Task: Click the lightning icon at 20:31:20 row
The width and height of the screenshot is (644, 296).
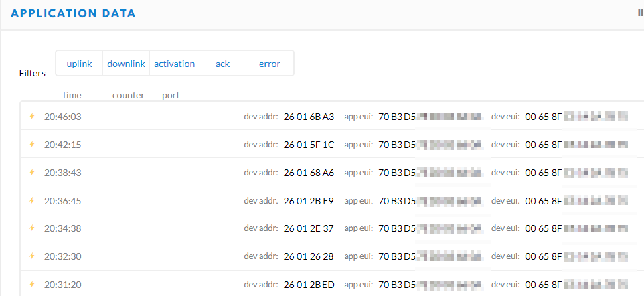Action: tap(32, 284)
